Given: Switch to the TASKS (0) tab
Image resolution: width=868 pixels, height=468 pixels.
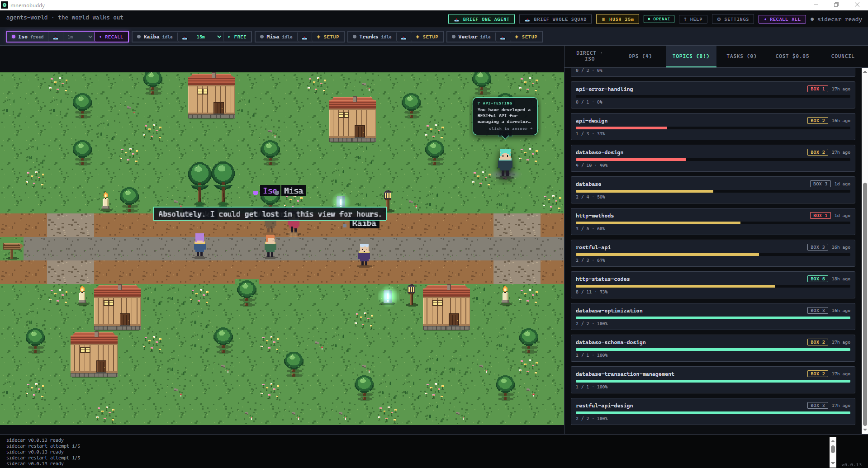Looking at the screenshot, I should tap(741, 56).
